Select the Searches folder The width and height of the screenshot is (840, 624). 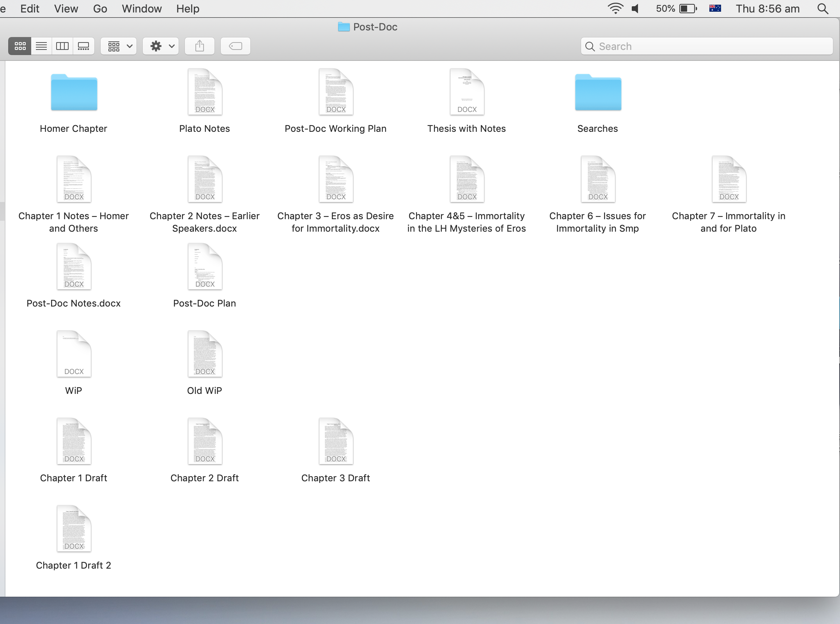[598, 93]
